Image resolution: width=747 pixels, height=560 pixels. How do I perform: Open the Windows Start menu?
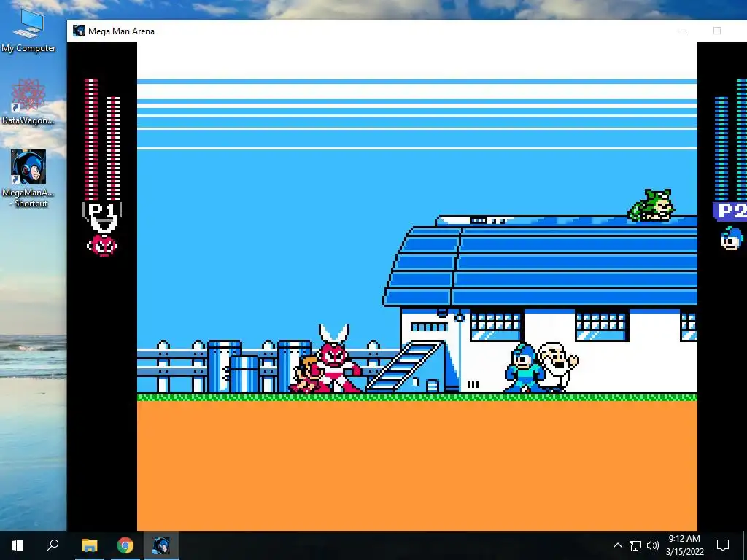click(x=18, y=545)
